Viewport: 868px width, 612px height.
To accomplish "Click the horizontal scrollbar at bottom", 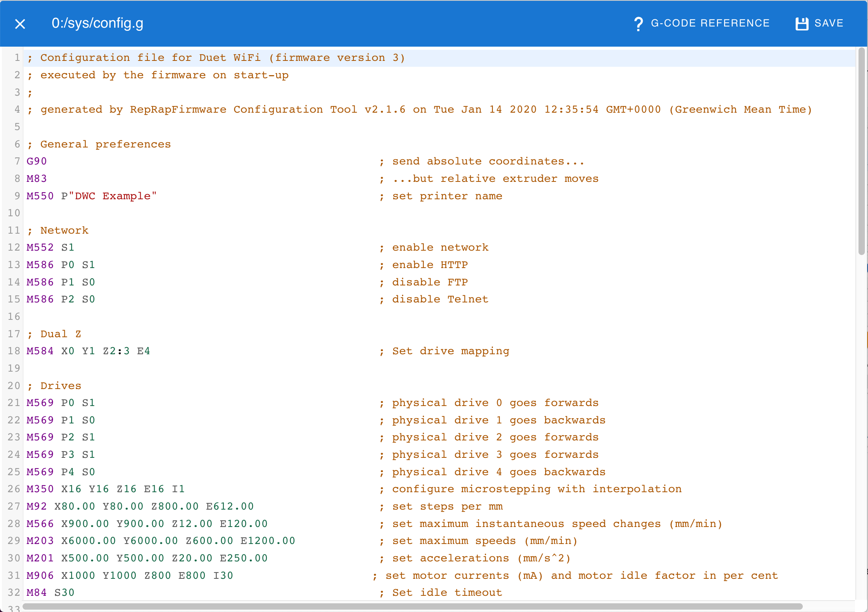I will [x=413, y=606].
